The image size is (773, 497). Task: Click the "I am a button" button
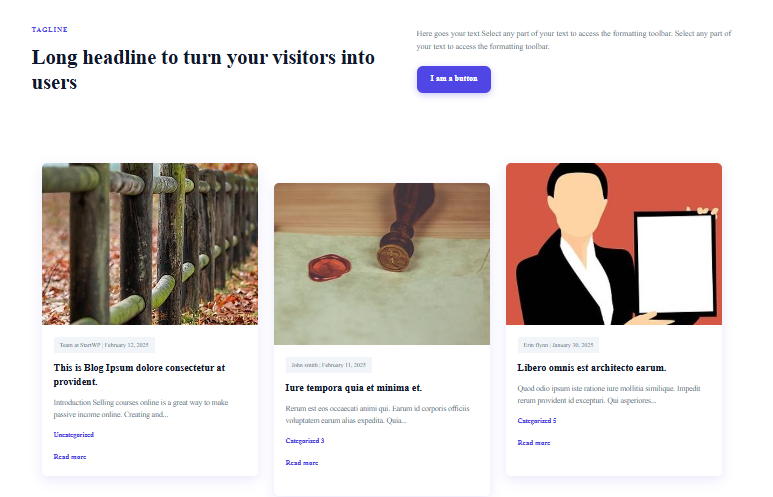pyautogui.click(x=454, y=79)
